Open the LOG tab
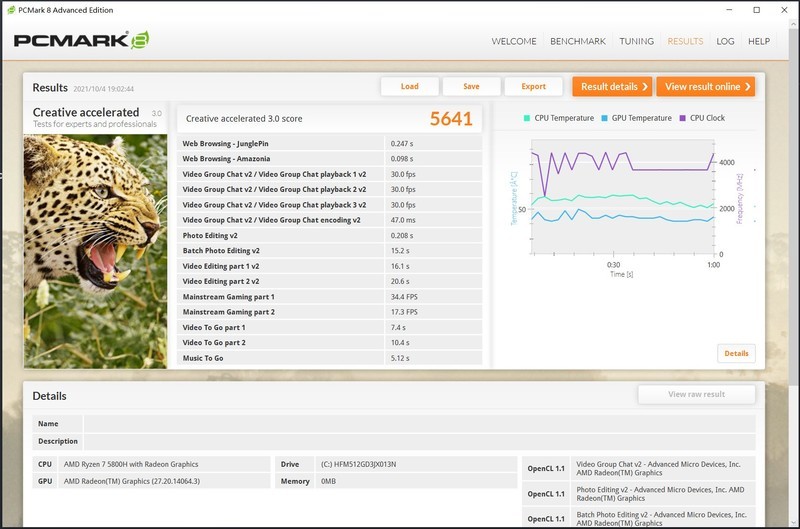Image resolution: width=800 pixels, height=529 pixels. point(725,41)
